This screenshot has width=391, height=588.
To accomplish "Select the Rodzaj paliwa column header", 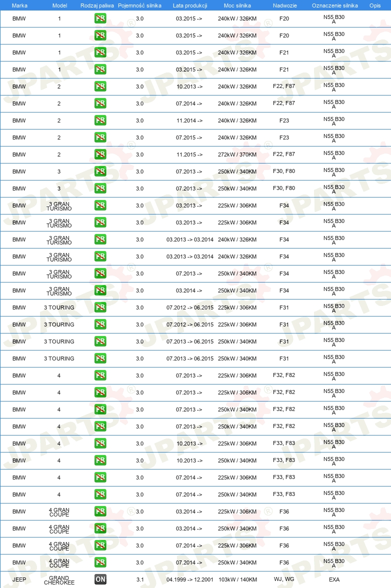I will (x=97, y=5).
